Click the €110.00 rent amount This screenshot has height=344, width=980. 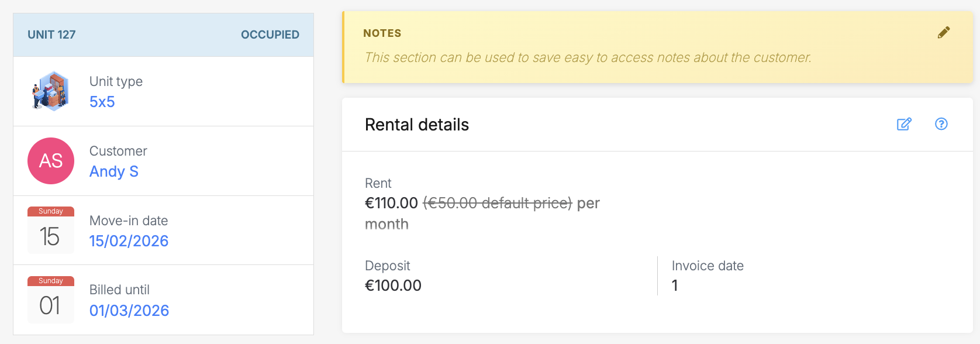391,203
